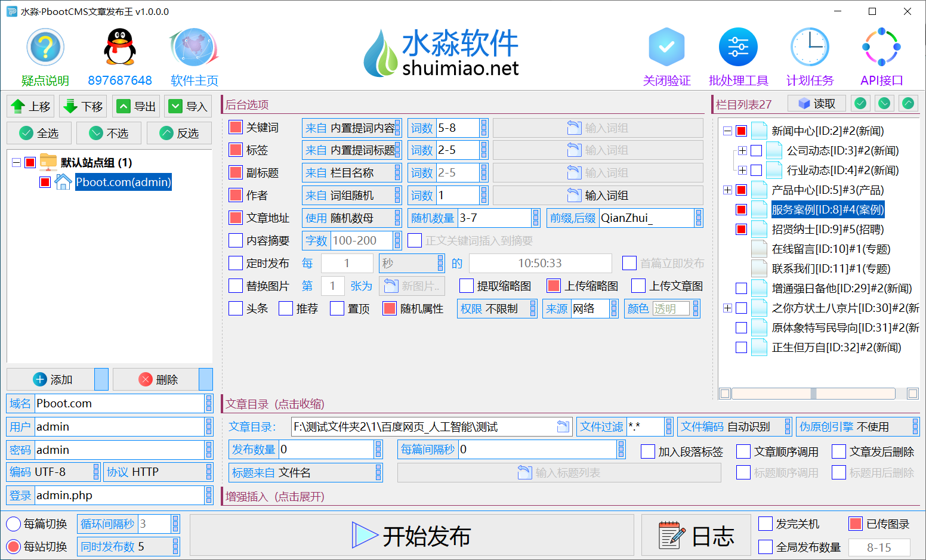The height and width of the screenshot is (560, 926).
Task: Open the 疑点说明 help icon
Action: [45, 47]
